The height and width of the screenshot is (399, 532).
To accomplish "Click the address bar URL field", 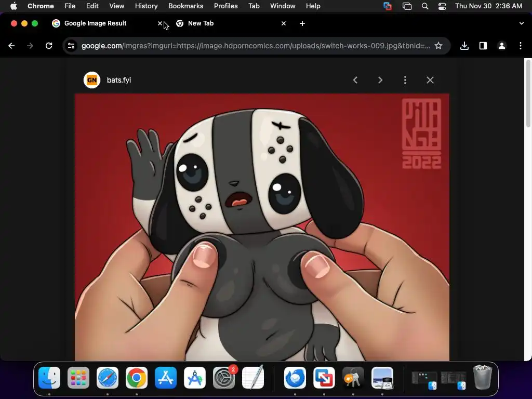I will pos(256,46).
